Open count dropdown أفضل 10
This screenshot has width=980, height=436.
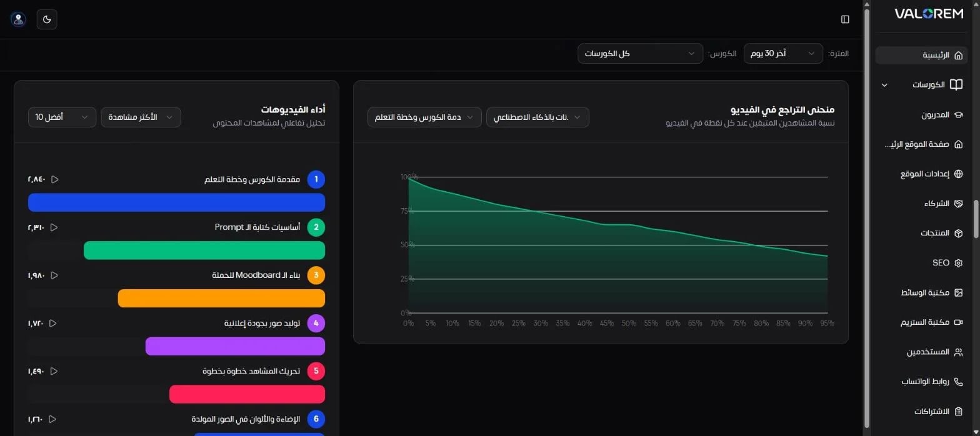62,117
